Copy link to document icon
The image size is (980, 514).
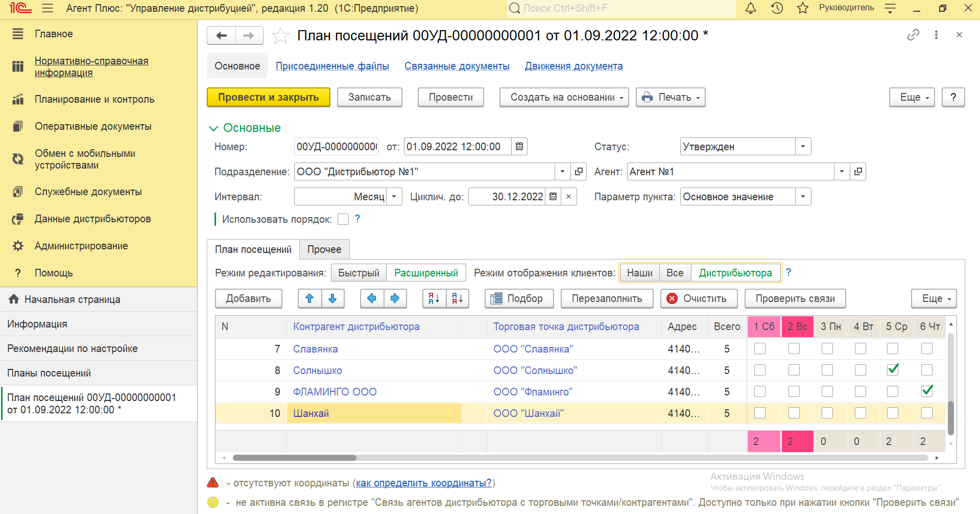click(913, 35)
